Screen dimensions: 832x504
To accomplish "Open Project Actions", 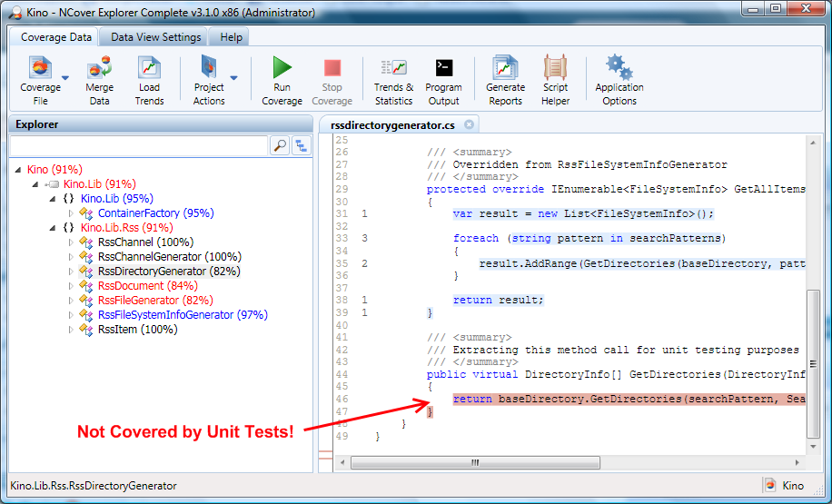I will pos(209,81).
